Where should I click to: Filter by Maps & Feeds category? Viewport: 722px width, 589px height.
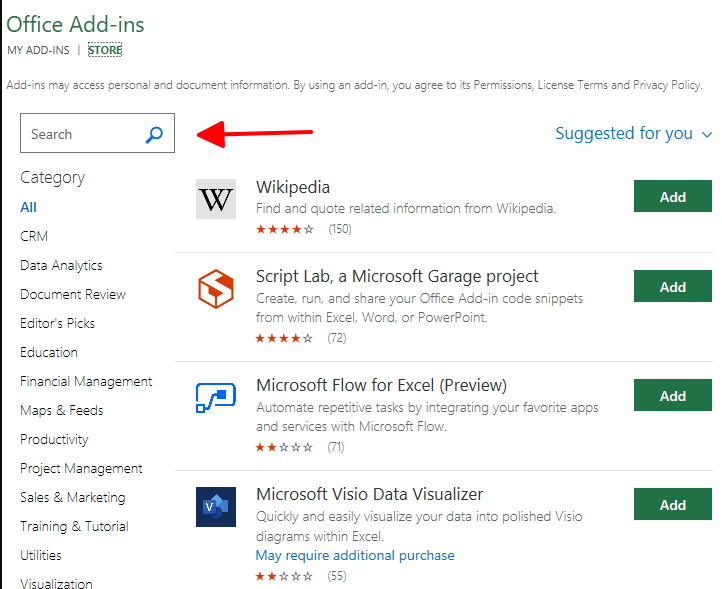click(62, 410)
